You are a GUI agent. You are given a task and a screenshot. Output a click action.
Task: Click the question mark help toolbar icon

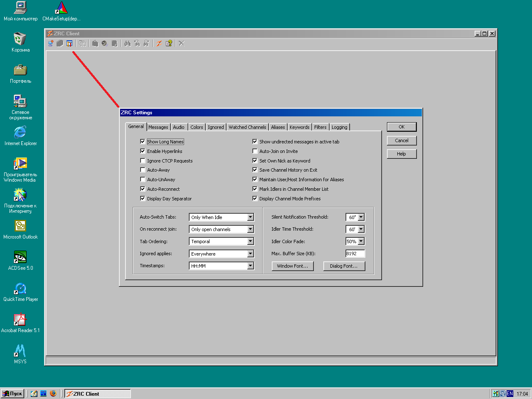tap(169, 43)
